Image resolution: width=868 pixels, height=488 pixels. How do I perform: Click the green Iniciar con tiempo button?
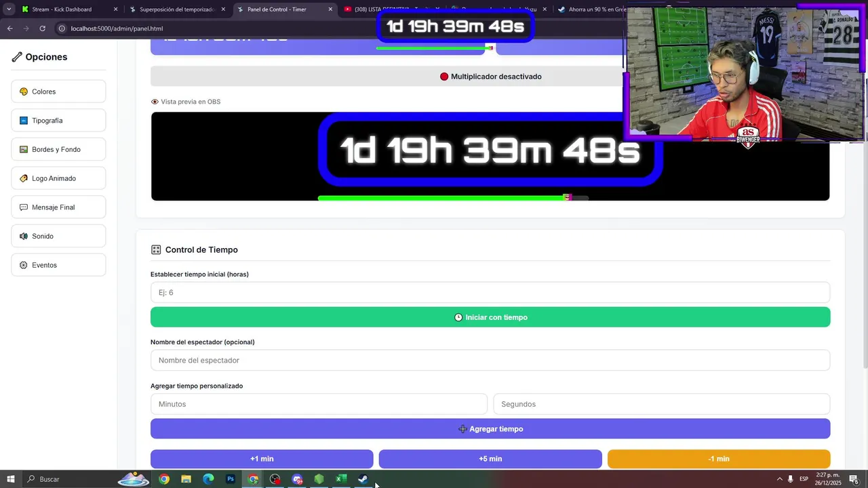coord(490,317)
